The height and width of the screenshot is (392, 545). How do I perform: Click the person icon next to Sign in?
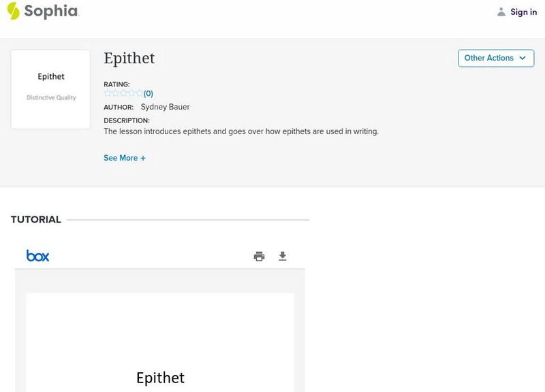pos(500,12)
